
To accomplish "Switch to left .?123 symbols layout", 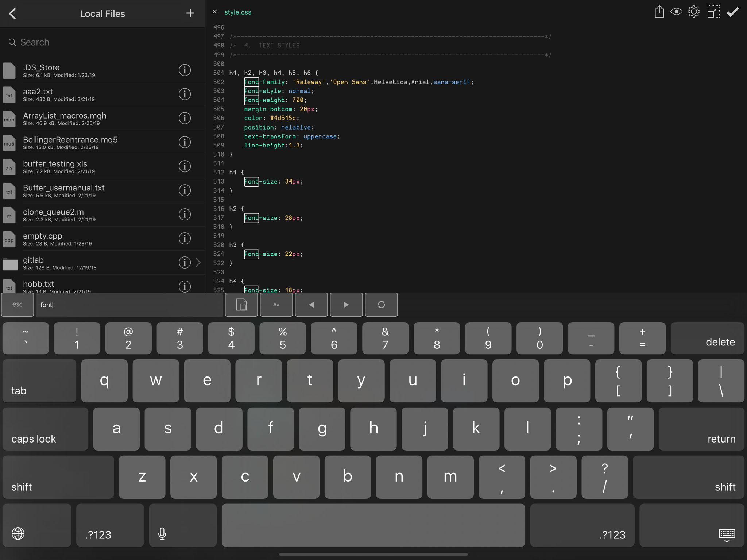I will coord(110,525).
